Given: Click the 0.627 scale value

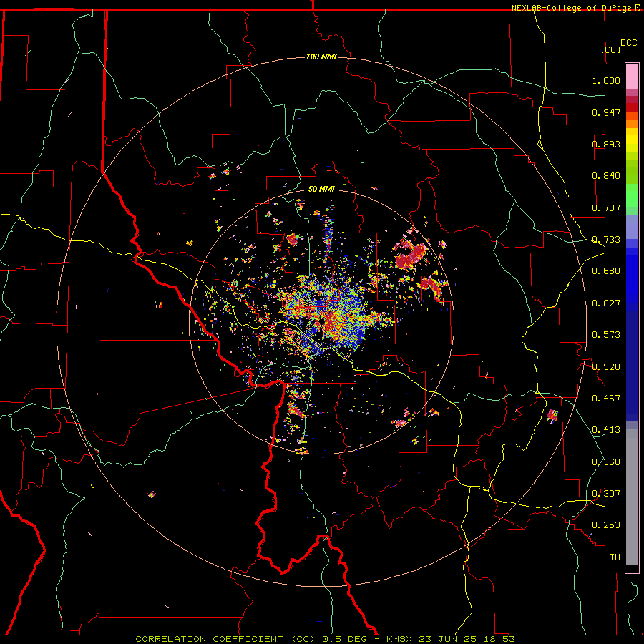Looking at the screenshot, I should pos(606,303).
